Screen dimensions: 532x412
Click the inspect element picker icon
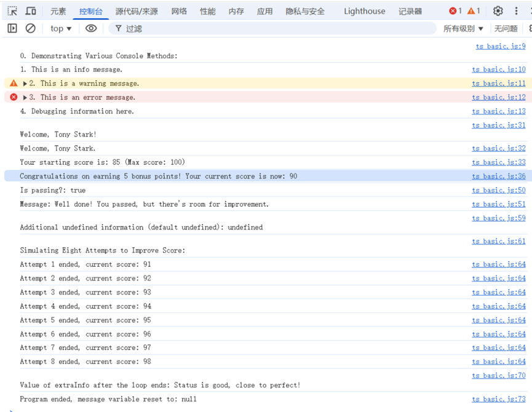12,11
